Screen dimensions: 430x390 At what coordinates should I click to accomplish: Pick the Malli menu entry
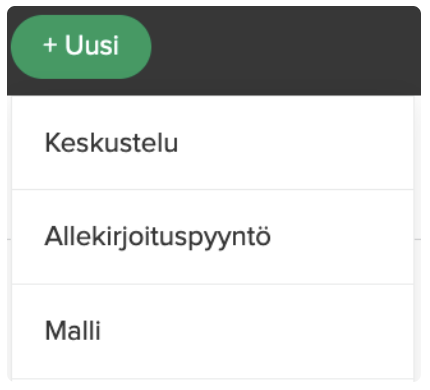[x=213, y=331]
